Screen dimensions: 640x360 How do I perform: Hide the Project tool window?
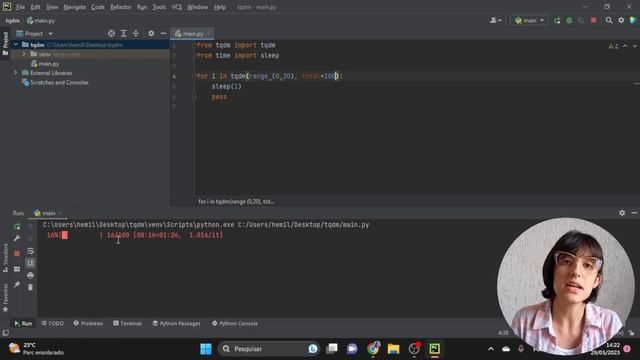click(x=163, y=33)
